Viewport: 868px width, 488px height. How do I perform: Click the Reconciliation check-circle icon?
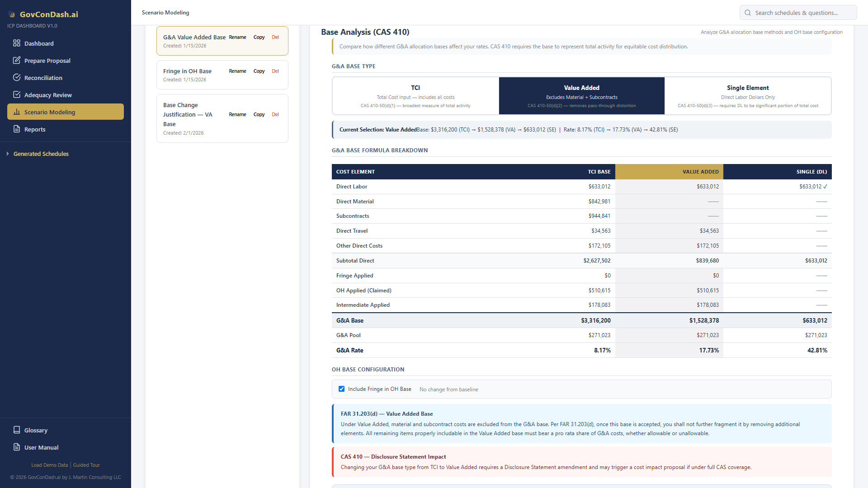[17, 78]
